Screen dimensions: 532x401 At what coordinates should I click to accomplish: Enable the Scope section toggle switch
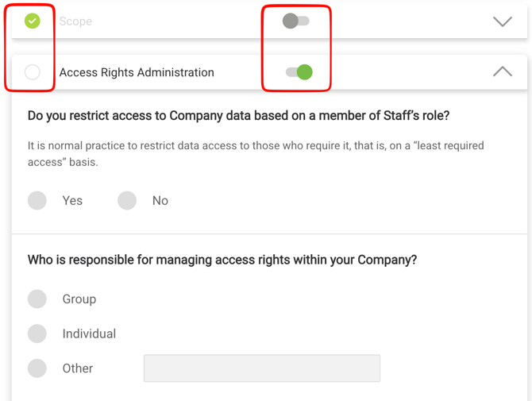click(x=296, y=21)
